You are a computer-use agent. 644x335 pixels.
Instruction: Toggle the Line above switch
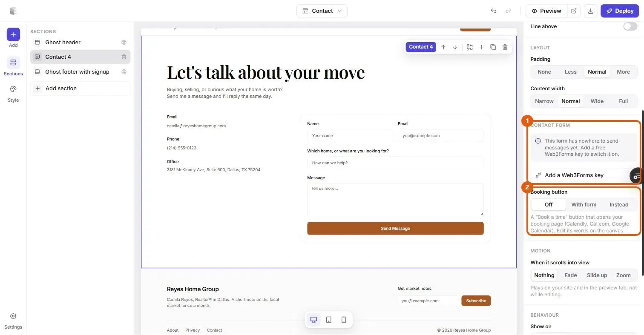[x=630, y=26]
